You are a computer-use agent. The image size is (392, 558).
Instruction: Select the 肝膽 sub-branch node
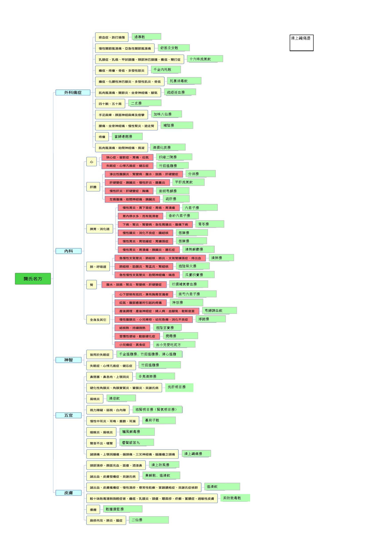click(x=93, y=187)
